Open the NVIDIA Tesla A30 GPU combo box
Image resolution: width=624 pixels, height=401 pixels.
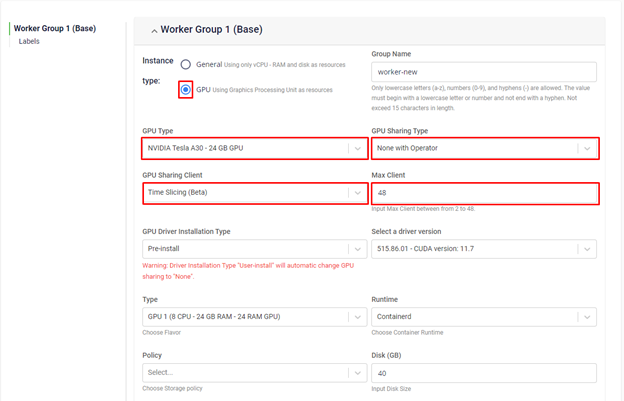[245, 148]
